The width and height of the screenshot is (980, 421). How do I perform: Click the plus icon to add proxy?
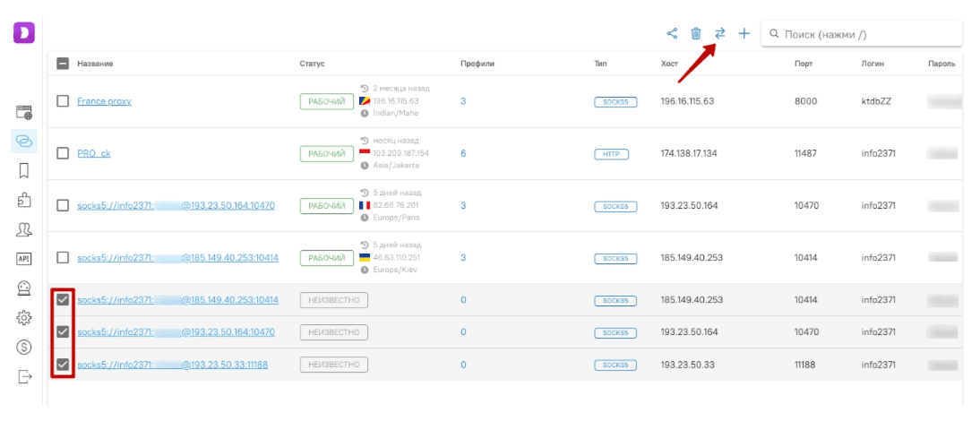pos(744,34)
